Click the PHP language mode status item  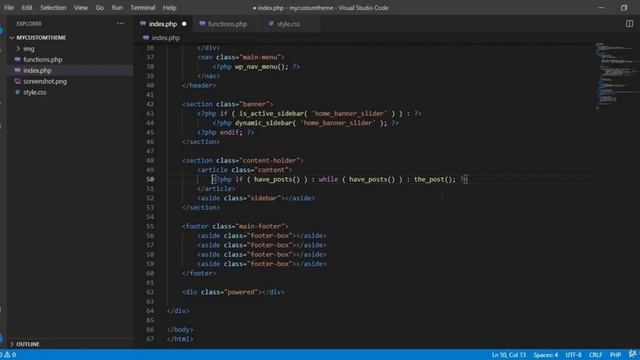click(615, 355)
